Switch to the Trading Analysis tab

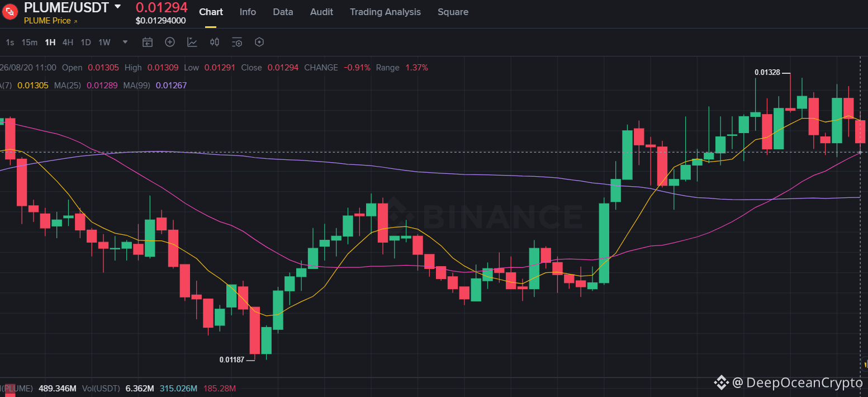click(x=385, y=12)
